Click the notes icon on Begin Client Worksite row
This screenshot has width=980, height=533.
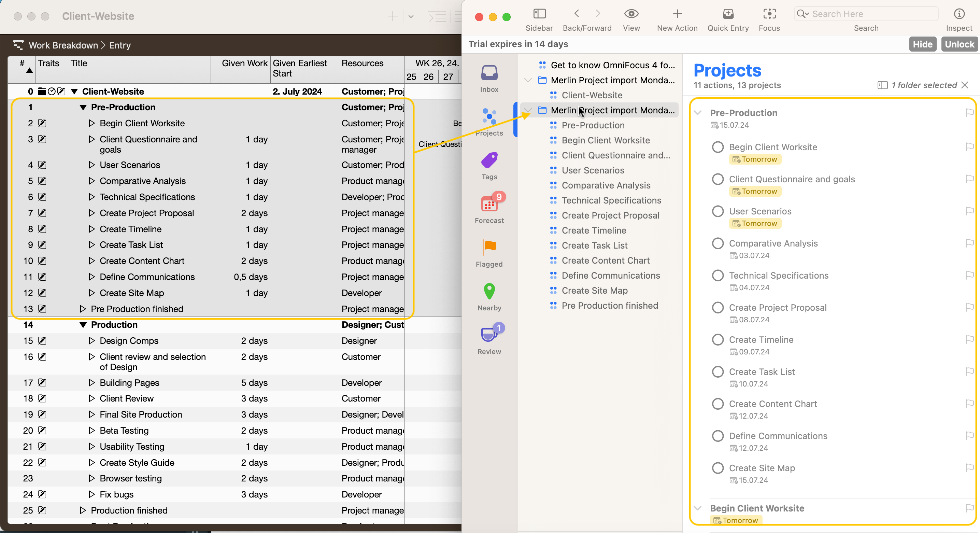(42, 123)
